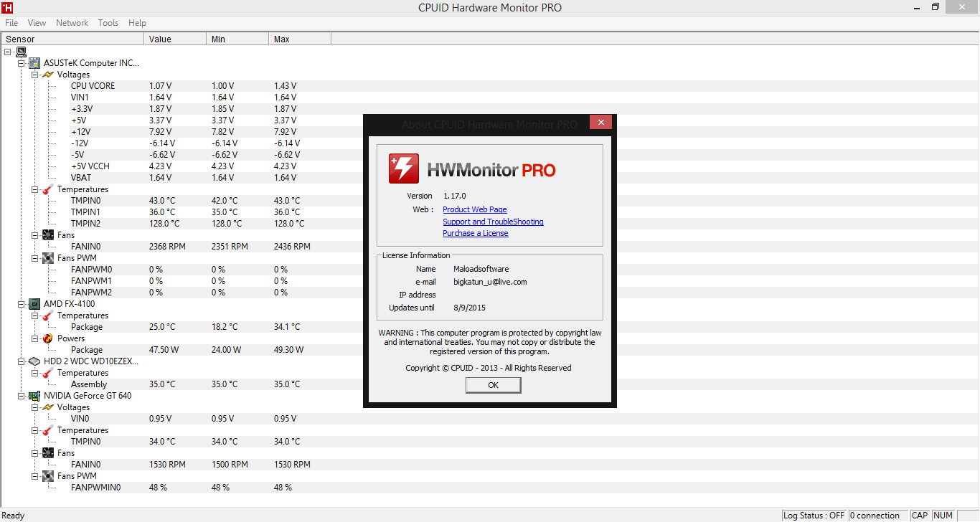Click the thermometer icon under NVIDIA GeForce
This screenshot has width=980, height=522.
tap(48, 430)
